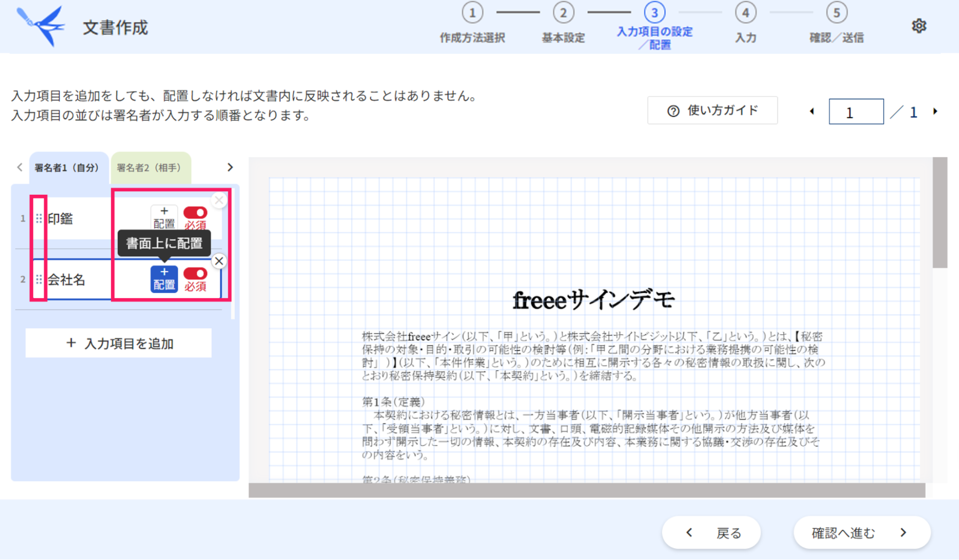
Task: Toggle the 必須 switch for 印鑑
Action: pyautogui.click(x=195, y=212)
